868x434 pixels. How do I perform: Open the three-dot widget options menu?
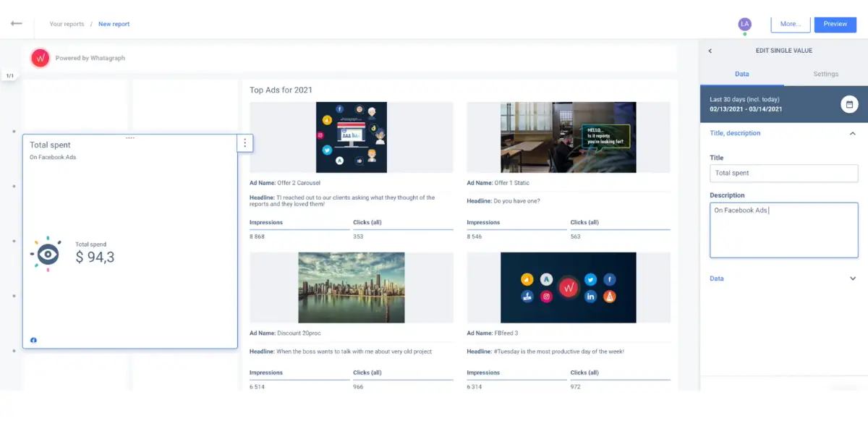tap(244, 143)
